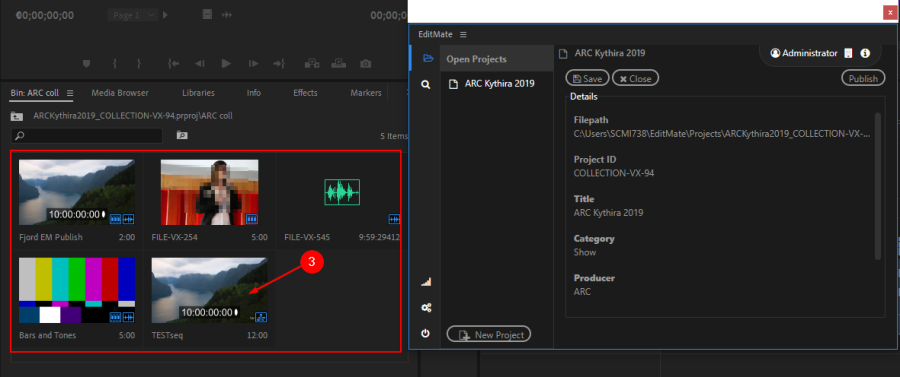Click the bin search input field
Image resolution: width=900 pixels, height=377 pixels.
87,136
